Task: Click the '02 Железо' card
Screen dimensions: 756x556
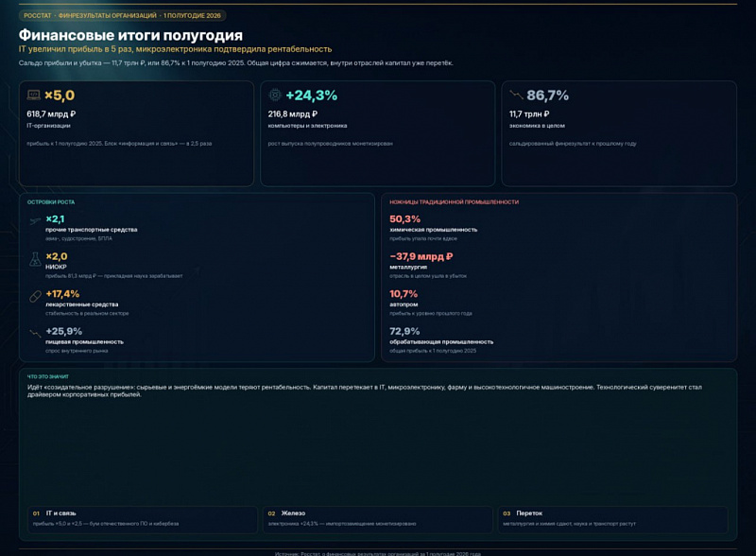Action: tap(377, 519)
